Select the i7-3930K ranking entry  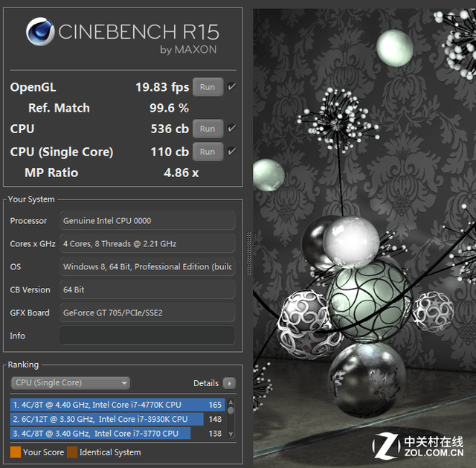click(106, 419)
